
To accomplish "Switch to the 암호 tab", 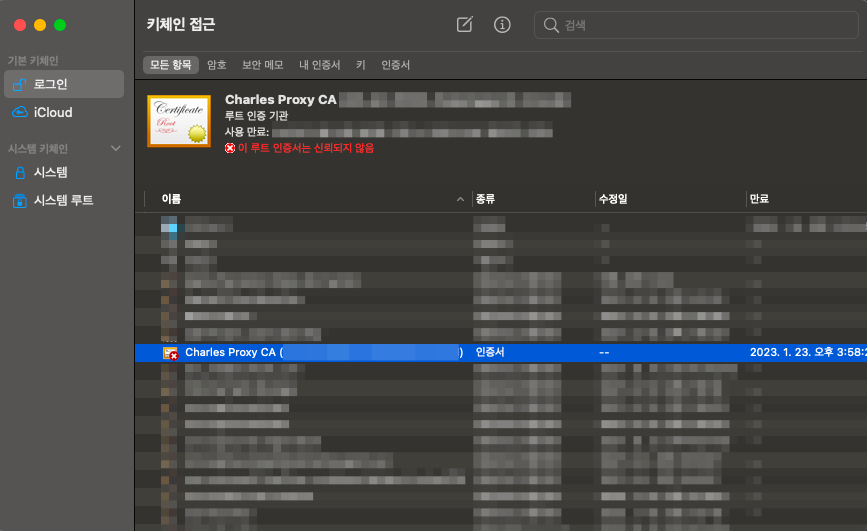I will click(x=217, y=65).
